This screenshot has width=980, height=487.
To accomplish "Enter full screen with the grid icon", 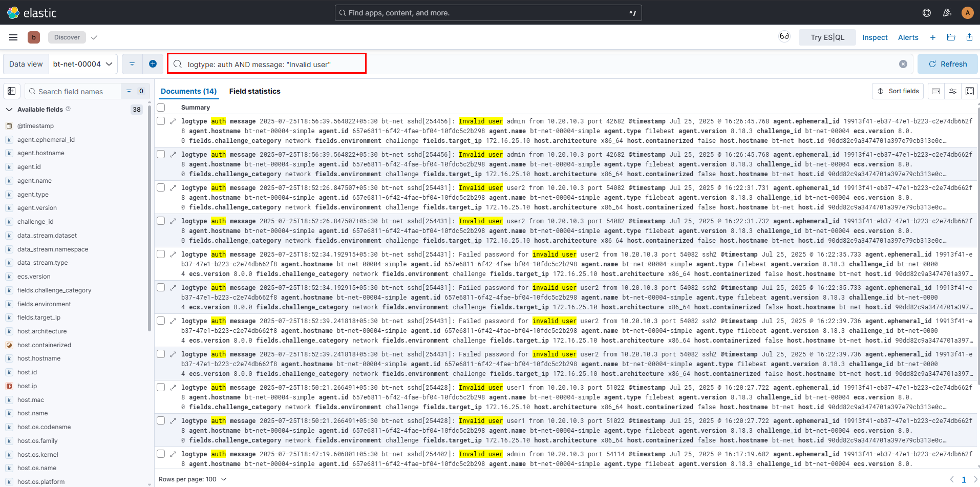I will [970, 91].
